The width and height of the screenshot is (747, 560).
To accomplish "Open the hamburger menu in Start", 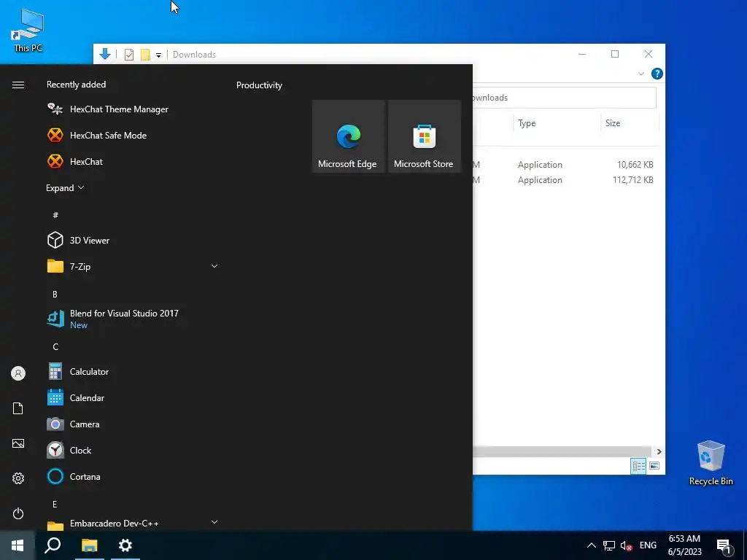I will pyautogui.click(x=18, y=85).
